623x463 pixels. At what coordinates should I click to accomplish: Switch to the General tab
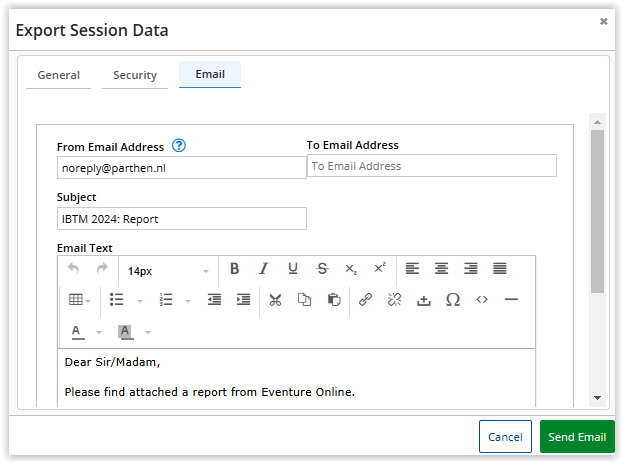58,75
